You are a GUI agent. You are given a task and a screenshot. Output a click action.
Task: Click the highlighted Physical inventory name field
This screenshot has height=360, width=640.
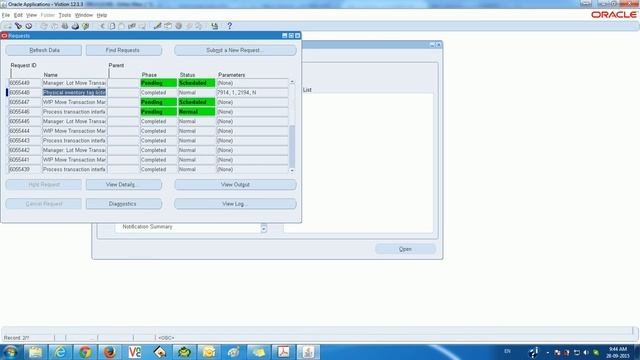[74, 93]
